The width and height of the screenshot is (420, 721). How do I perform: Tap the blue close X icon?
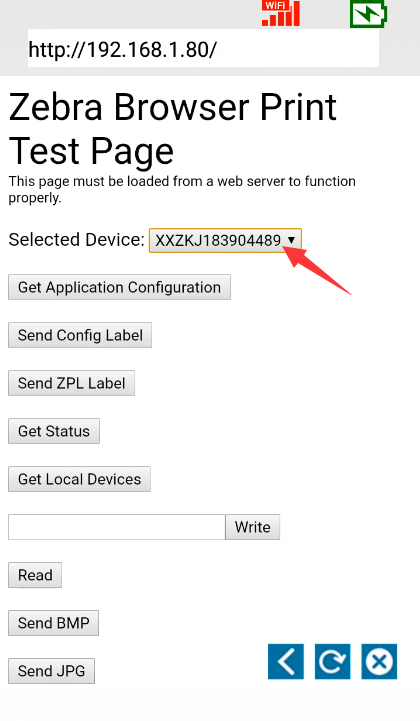[x=379, y=661]
